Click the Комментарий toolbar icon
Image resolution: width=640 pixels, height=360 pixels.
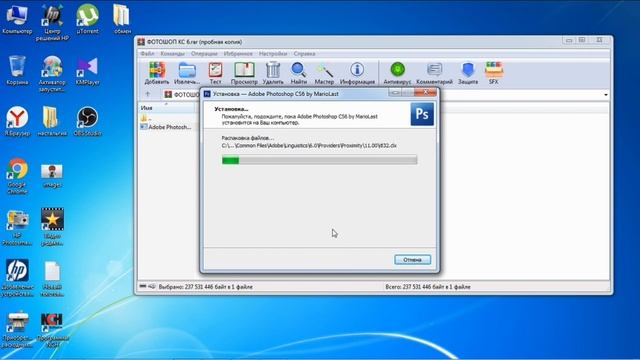(x=434, y=73)
